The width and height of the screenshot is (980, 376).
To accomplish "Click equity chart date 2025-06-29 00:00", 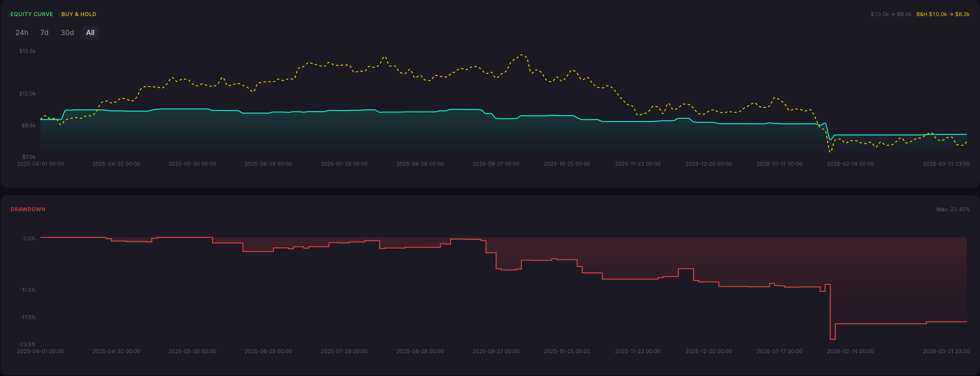I will (x=268, y=164).
